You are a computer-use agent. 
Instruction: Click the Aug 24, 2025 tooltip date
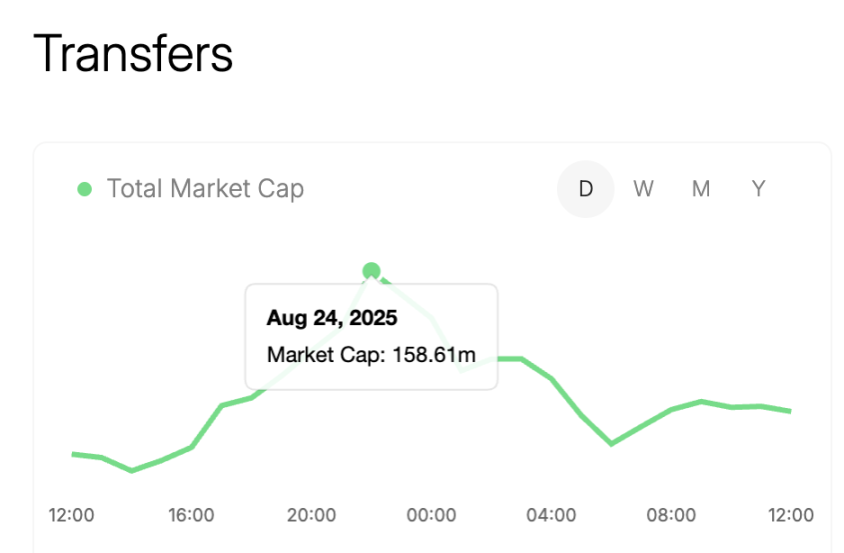[x=332, y=319]
